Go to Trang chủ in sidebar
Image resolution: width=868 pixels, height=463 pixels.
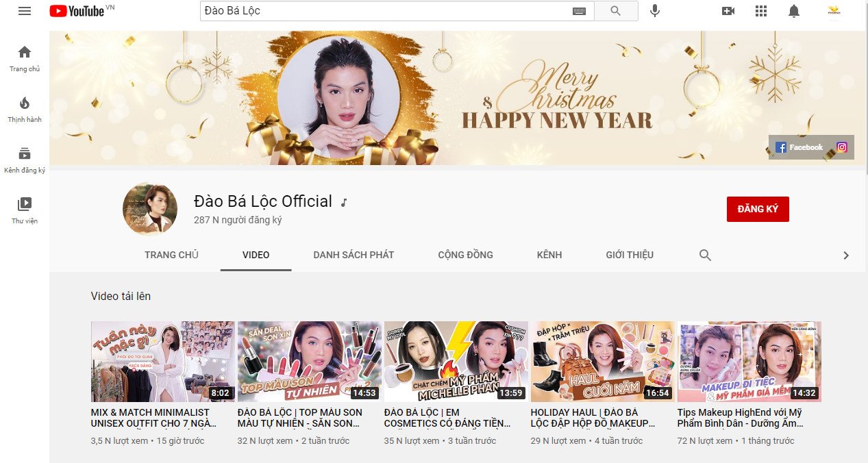(25, 59)
